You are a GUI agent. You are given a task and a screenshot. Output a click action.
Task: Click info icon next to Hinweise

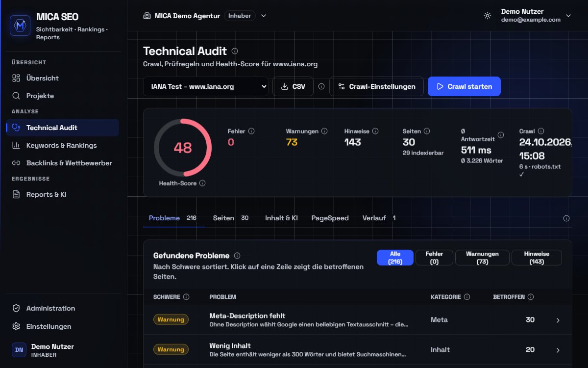(x=375, y=131)
